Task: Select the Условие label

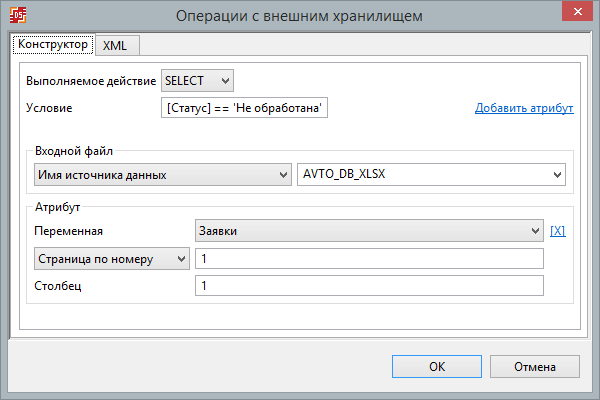Action: 49,108
